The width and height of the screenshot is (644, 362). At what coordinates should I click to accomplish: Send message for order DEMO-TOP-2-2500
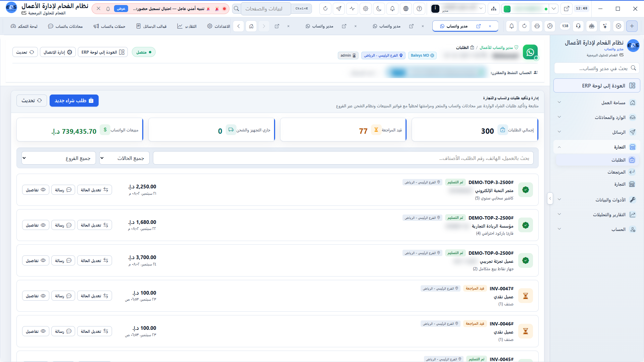63,225
